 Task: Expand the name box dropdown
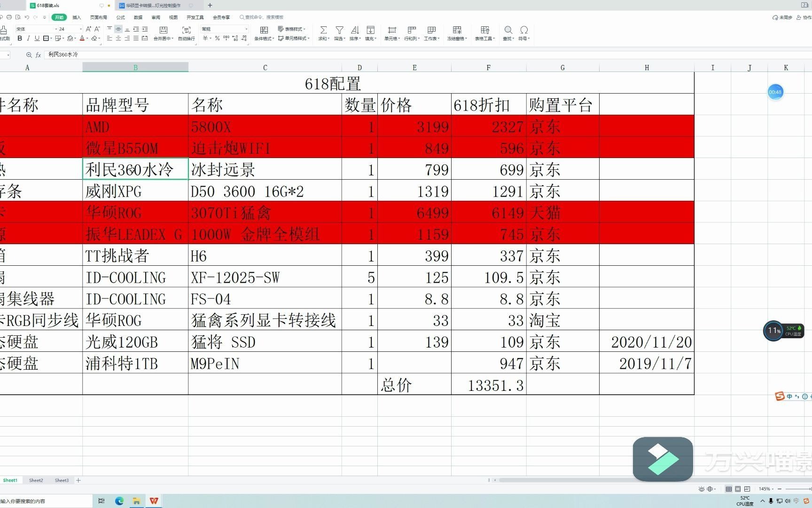click(x=8, y=55)
